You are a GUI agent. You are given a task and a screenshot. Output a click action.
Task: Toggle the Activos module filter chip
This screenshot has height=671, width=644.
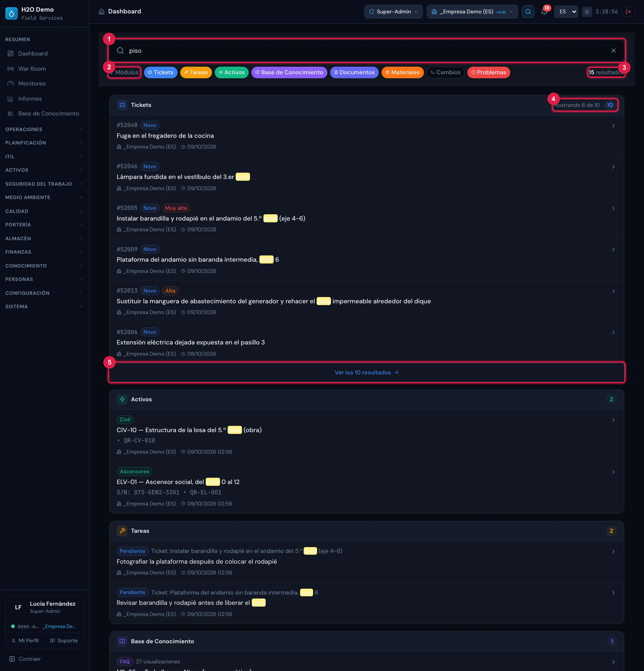(232, 72)
